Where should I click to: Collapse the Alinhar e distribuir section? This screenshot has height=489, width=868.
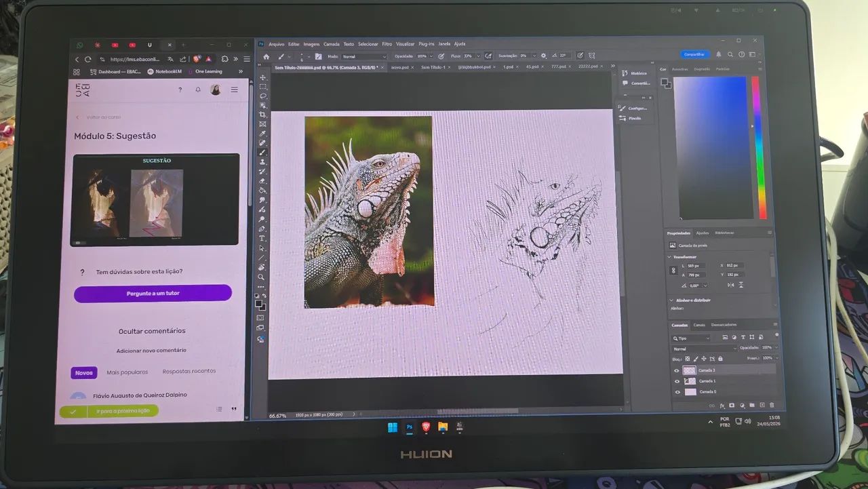click(x=671, y=300)
